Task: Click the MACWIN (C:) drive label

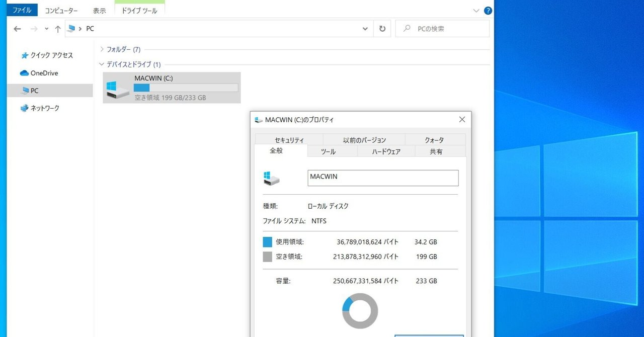Action: coord(154,78)
